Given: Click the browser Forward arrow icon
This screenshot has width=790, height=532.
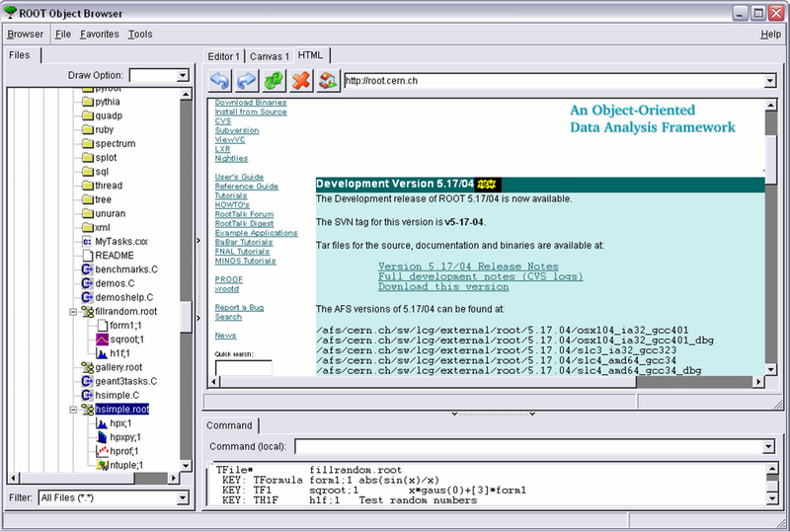Looking at the screenshot, I should click(x=246, y=81).
